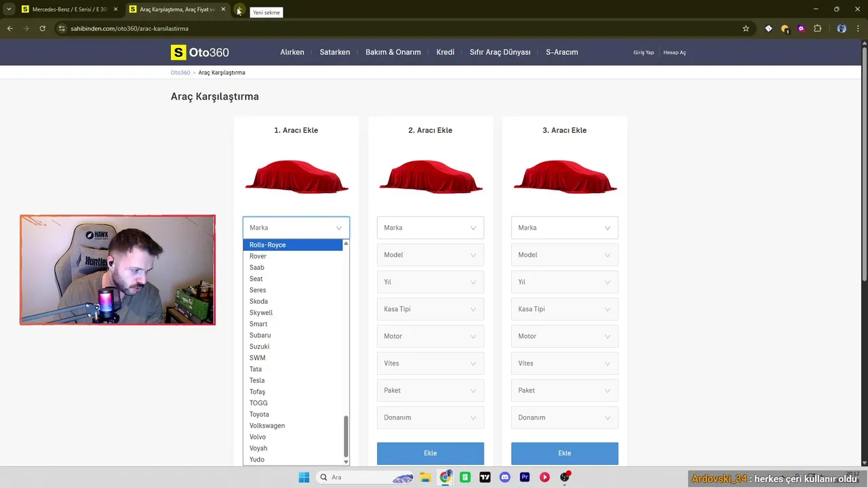The image size is (868, 488).
Task: Open the Chrome extensions puzzle icon
Action: (817, 28)
